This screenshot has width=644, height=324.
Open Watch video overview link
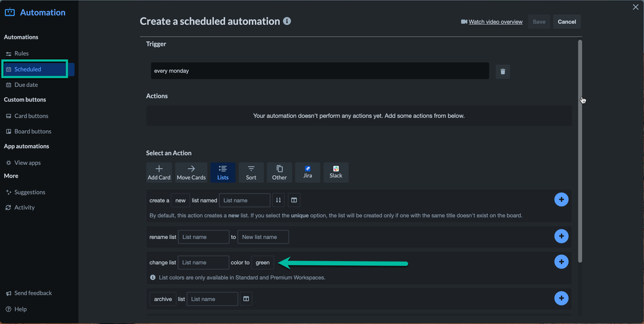pos(495,22)
